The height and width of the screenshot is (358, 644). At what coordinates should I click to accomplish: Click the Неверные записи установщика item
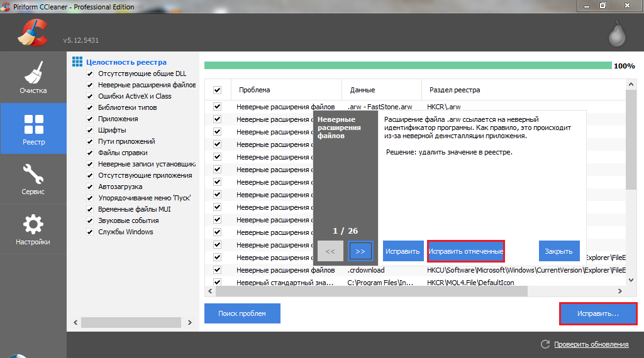[x=147, y=164]
